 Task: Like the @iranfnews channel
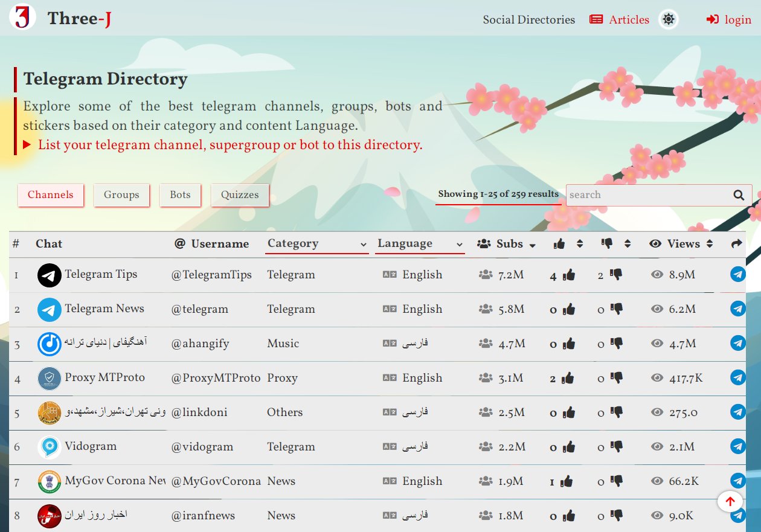tap(568, 516)
